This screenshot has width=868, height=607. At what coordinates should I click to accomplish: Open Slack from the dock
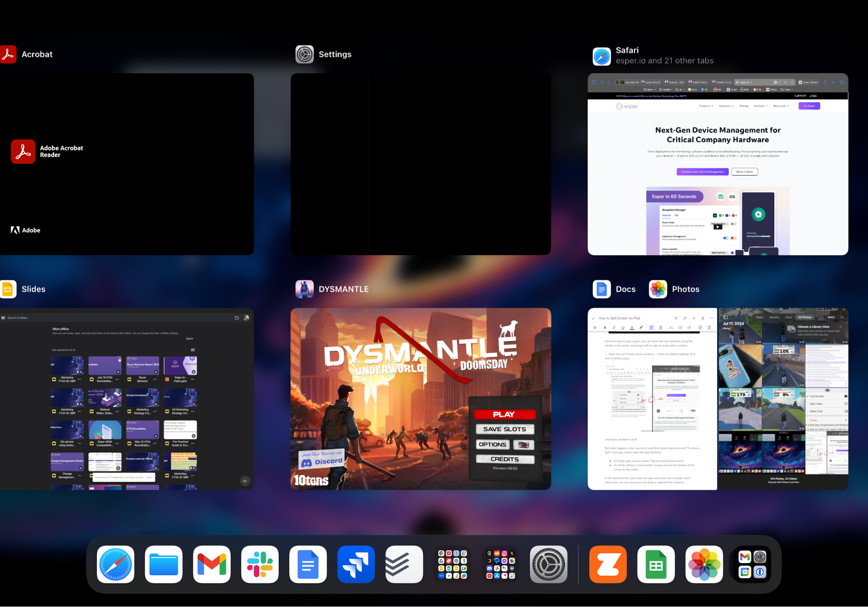click(260, 564)
